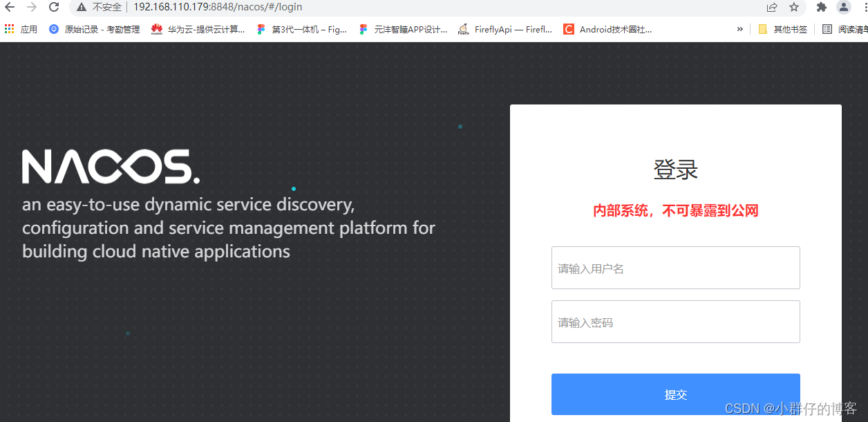Click the blue 提交 submit button
This screenshot has width=868, height=422.
point(676,394)
